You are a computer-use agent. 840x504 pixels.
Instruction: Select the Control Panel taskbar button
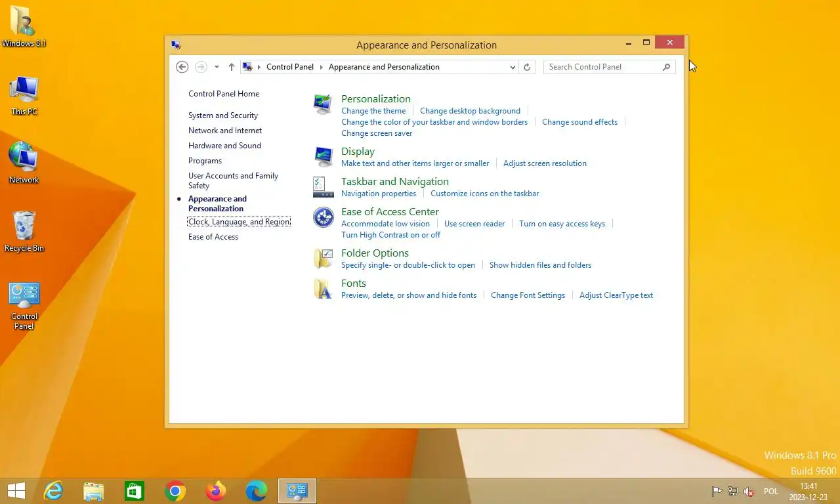297,491
